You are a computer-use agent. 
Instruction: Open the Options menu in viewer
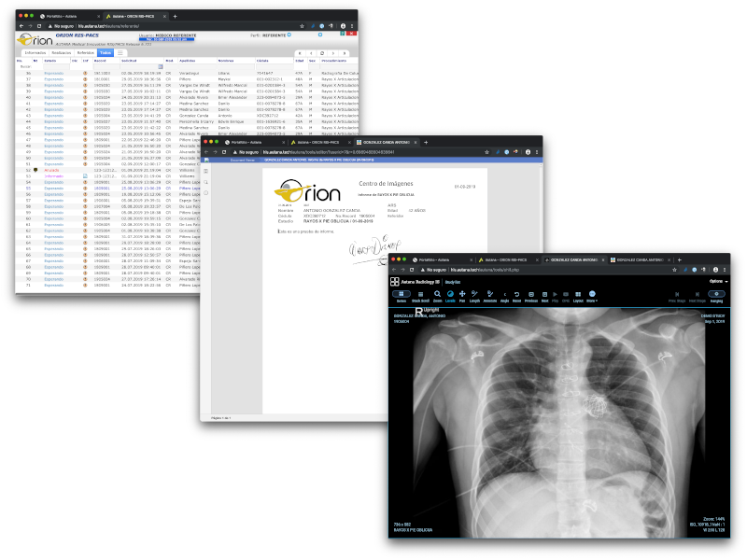(x=717, y=280)
